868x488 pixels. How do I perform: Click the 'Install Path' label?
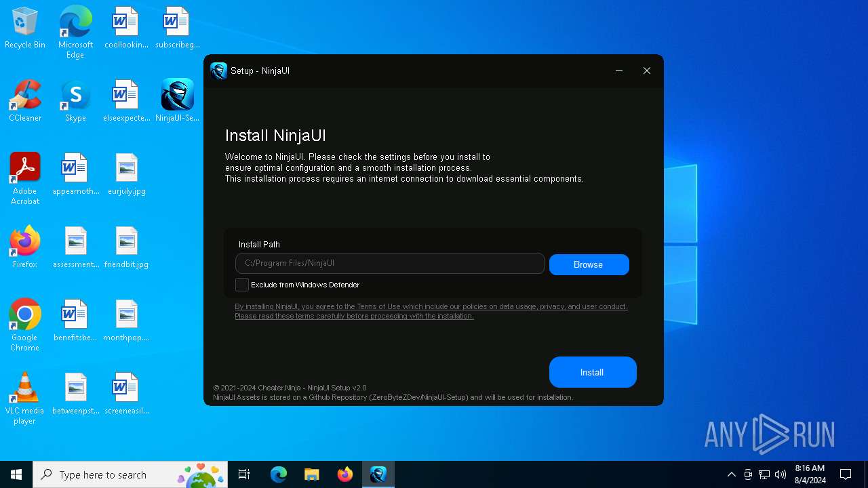[259, 244]
